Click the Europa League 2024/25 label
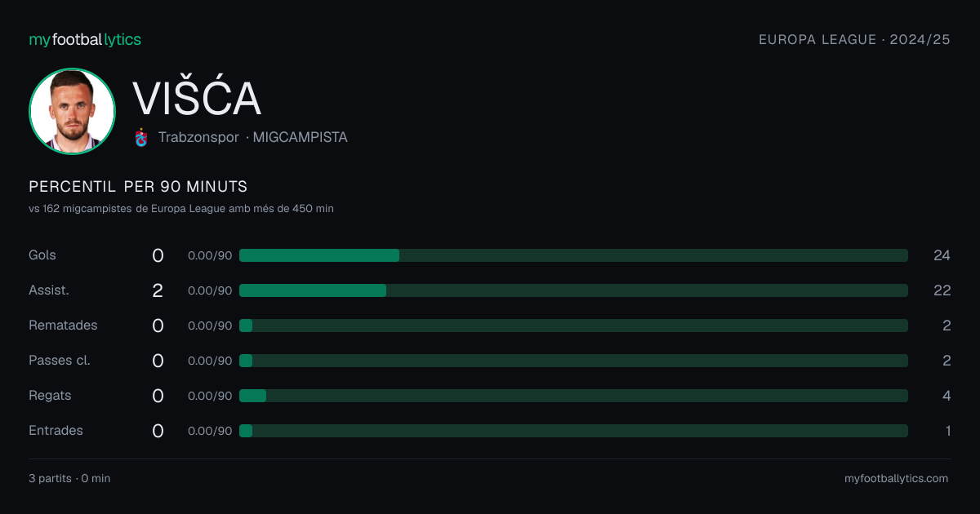Image resolution: width=980 pixels, height=514 pixels. pos(854,39)
